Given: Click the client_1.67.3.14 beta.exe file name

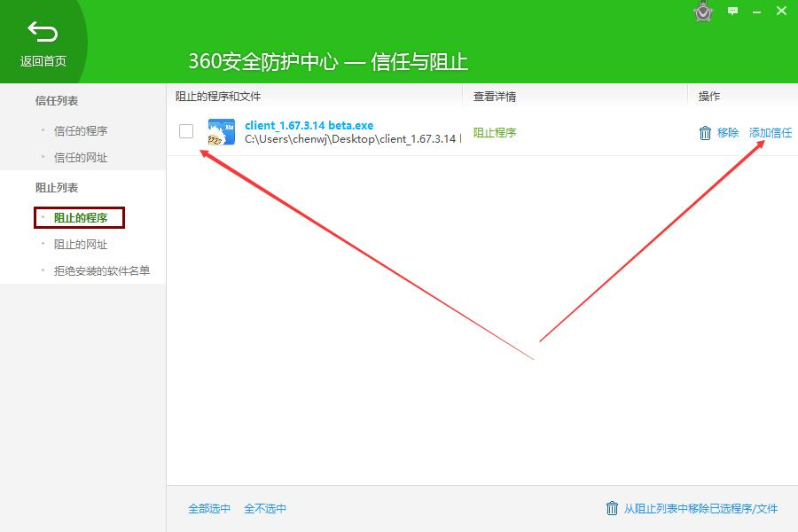Looking at the screenshot, I should coord(309,125).
